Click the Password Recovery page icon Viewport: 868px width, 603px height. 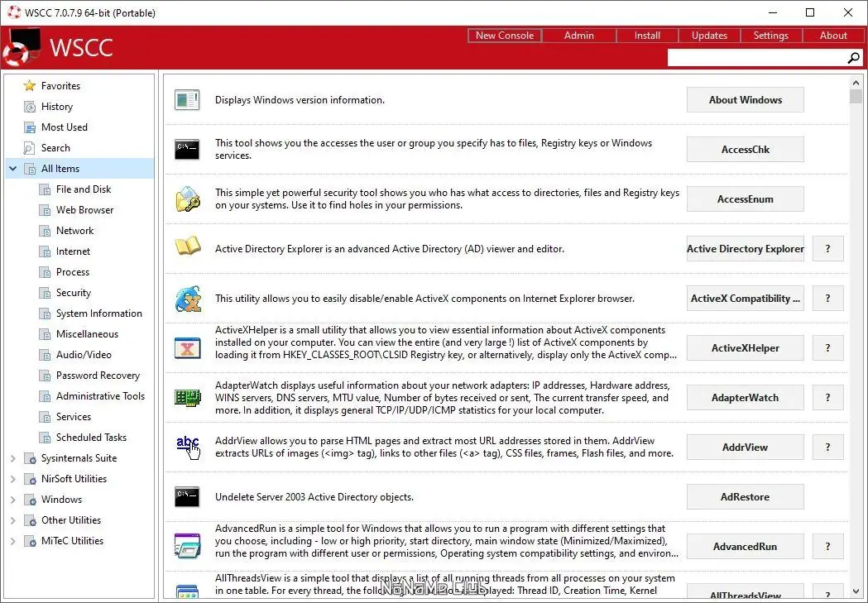45,376
